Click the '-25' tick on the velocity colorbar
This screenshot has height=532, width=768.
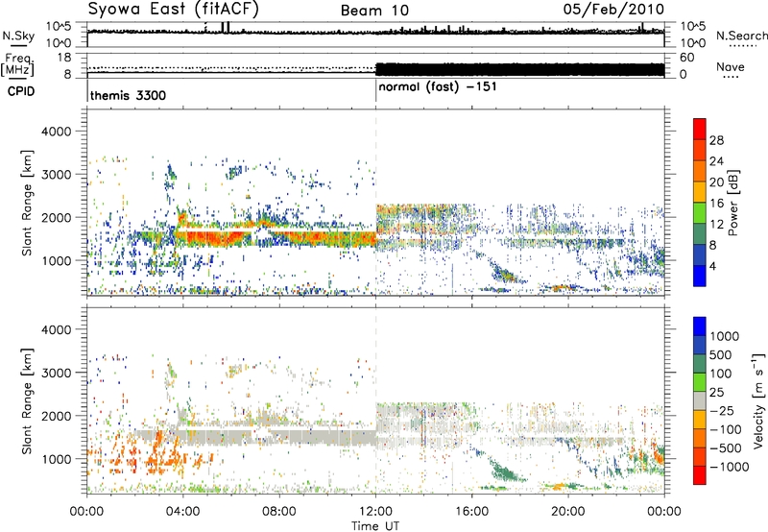724,411
